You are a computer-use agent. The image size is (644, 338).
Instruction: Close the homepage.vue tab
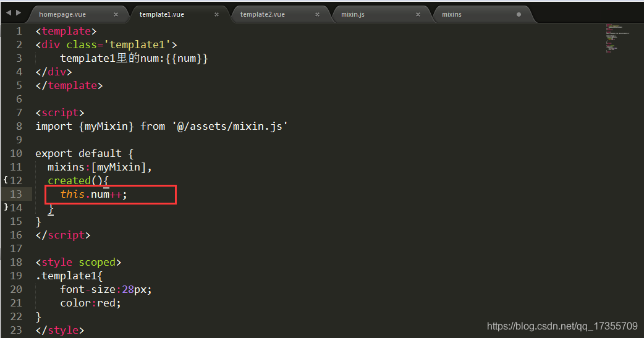[x=116, y=14]
